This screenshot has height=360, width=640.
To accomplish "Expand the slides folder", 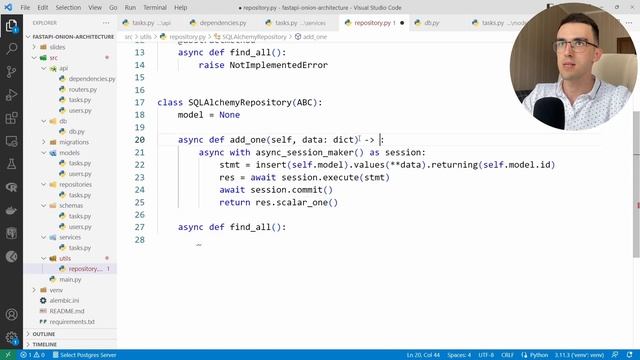I will click(58, 47).
